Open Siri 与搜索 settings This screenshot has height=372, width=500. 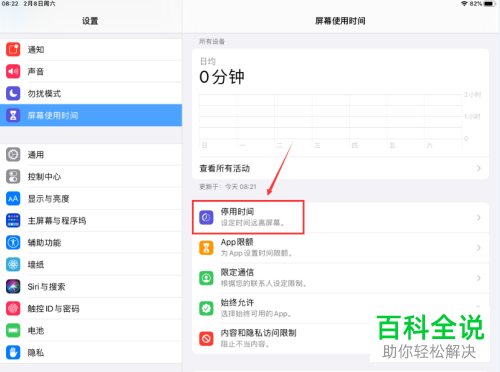pos(91,286)
